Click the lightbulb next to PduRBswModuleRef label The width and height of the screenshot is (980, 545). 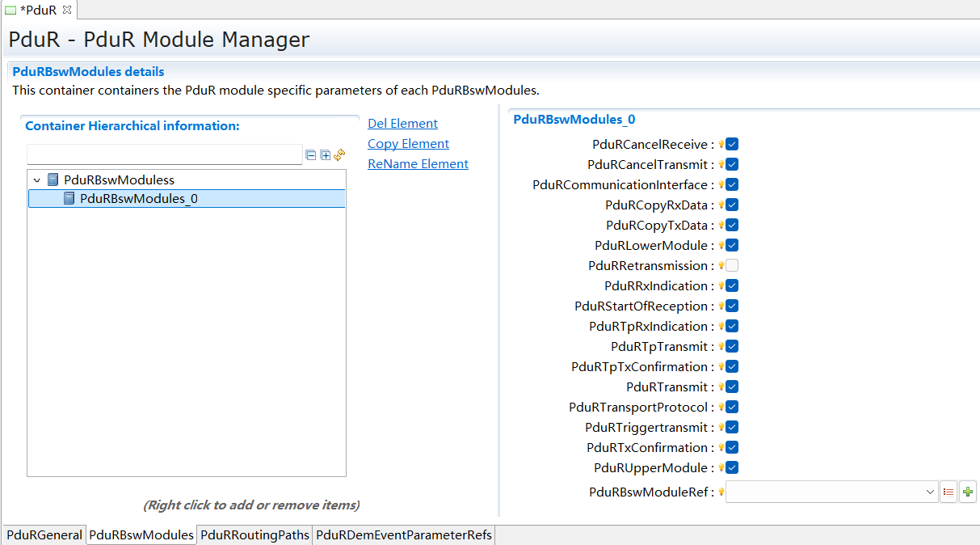[721, 491]
